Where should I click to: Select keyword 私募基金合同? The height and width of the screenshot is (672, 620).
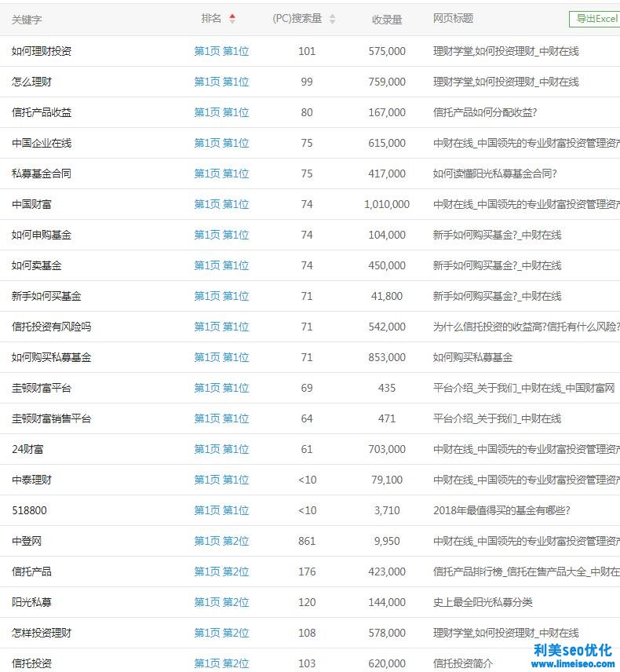pos(42,173)
